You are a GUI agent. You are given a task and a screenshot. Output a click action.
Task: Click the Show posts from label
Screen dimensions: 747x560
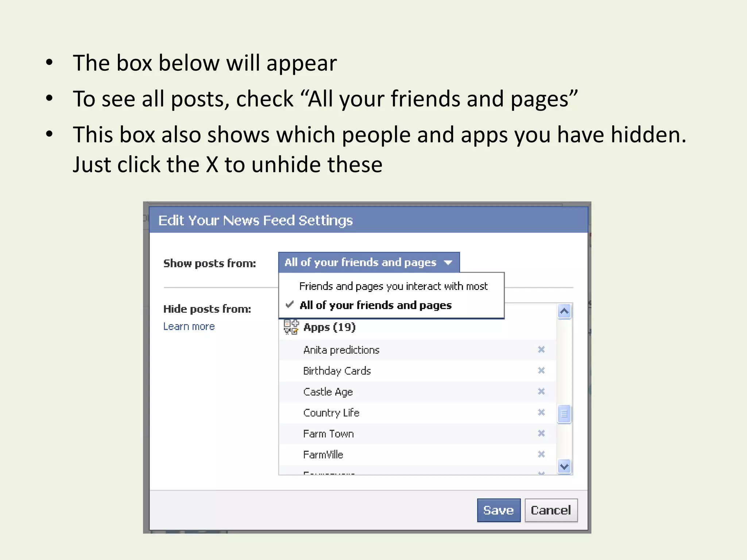click(x=210, y=263)
